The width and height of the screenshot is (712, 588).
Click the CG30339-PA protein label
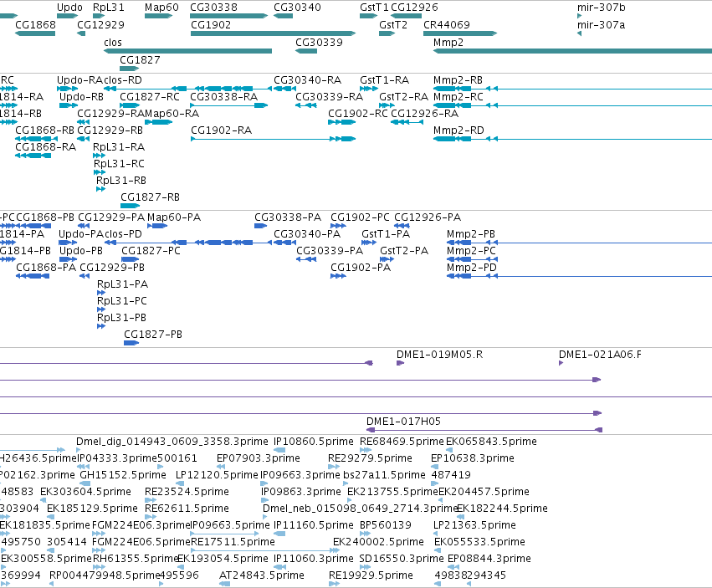(x=330, y=251)
